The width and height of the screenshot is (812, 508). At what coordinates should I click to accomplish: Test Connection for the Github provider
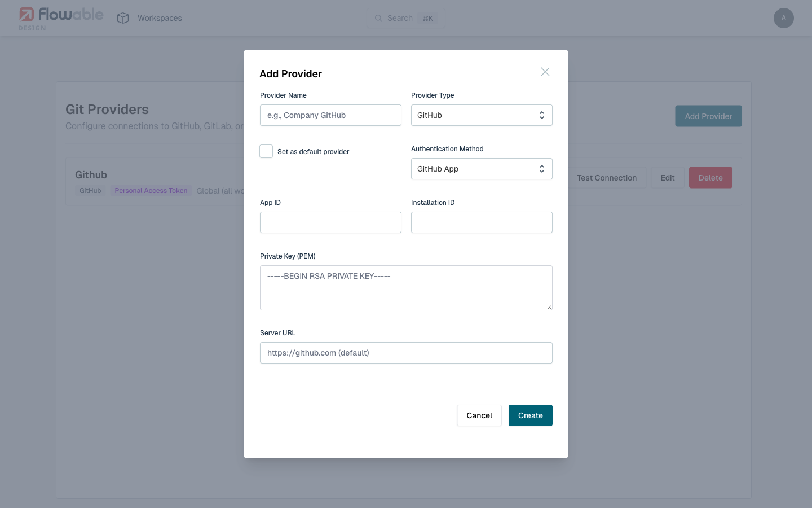point(607,178)
